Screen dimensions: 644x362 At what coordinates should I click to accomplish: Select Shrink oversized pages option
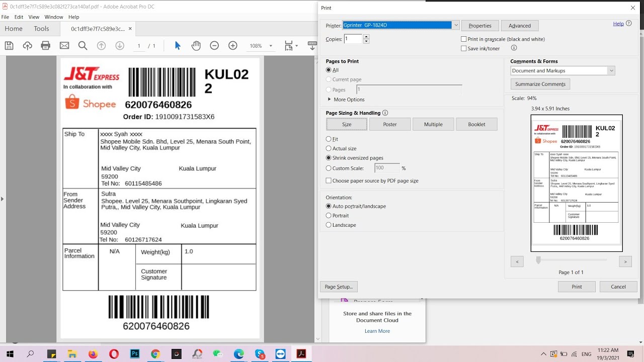coord(329,158)
